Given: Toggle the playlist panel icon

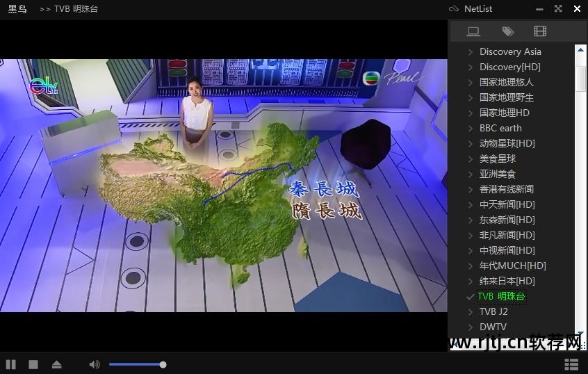Looking at the screenshot, I should coord(571,364).
